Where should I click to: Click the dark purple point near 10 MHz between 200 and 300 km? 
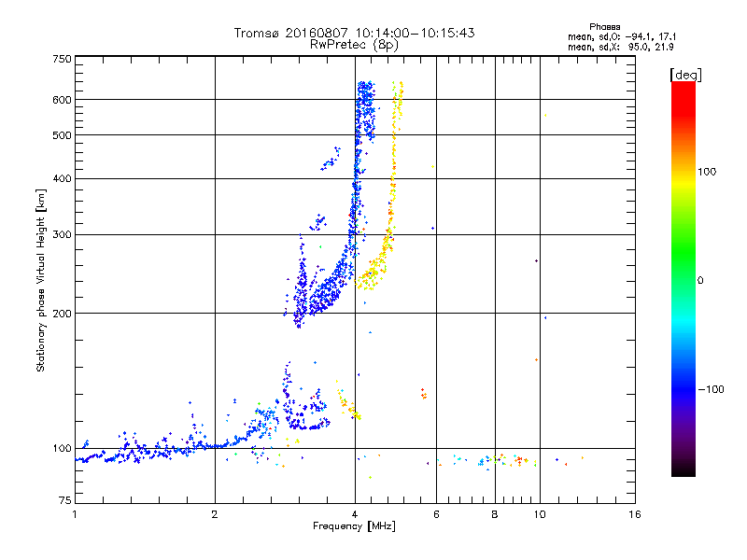tap(536, 261)
